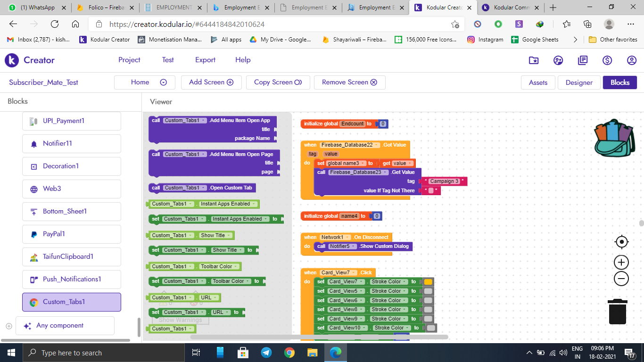Viewport: 644px width, 362px height.
Task: Open the Network1 component dropdown
Action: 348,237
